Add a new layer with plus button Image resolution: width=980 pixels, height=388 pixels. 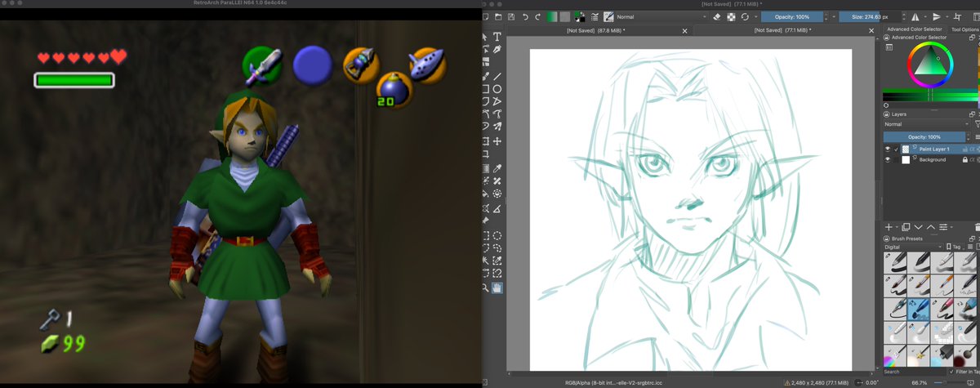point(889,227)
